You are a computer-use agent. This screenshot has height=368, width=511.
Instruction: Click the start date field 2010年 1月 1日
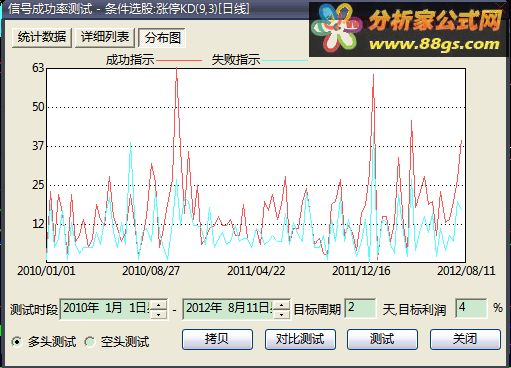[x=106, y=309]
